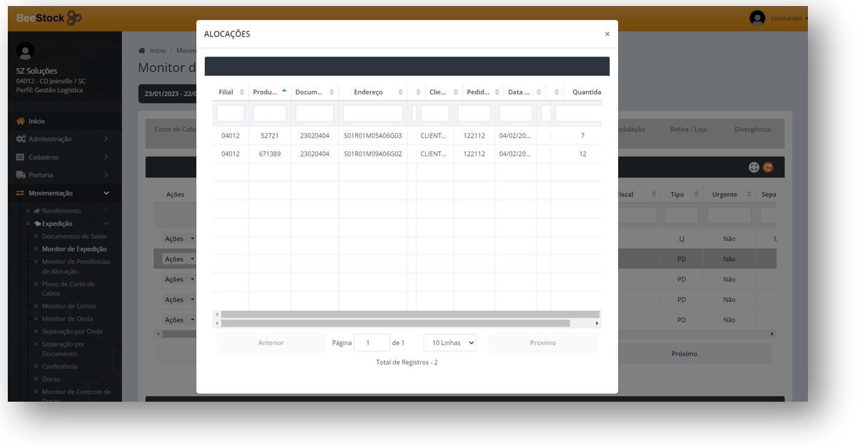This screenshot has height=448, width=868.
Task: Click the Anterior button in dialog
Action: (271, 343)
